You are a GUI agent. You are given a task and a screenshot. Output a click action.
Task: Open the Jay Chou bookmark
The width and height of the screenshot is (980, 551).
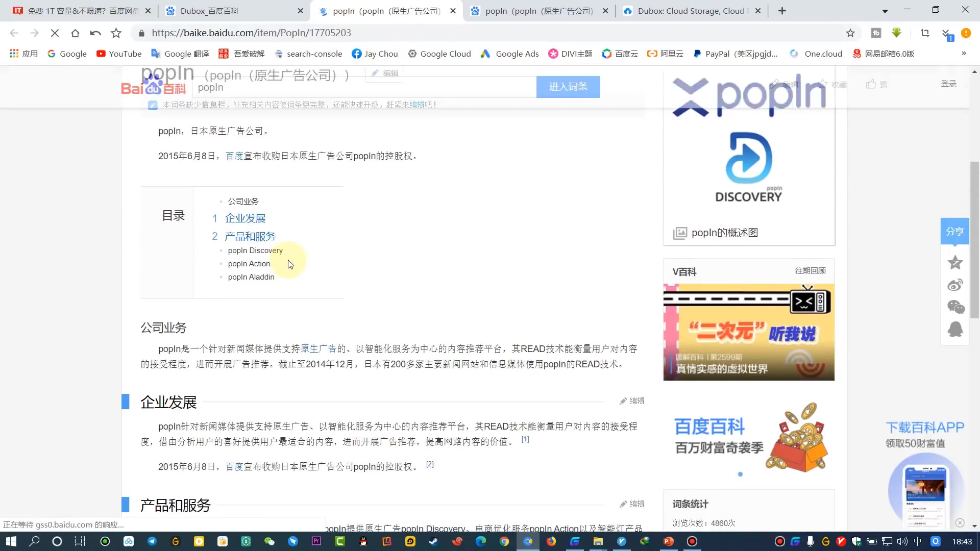375,54
